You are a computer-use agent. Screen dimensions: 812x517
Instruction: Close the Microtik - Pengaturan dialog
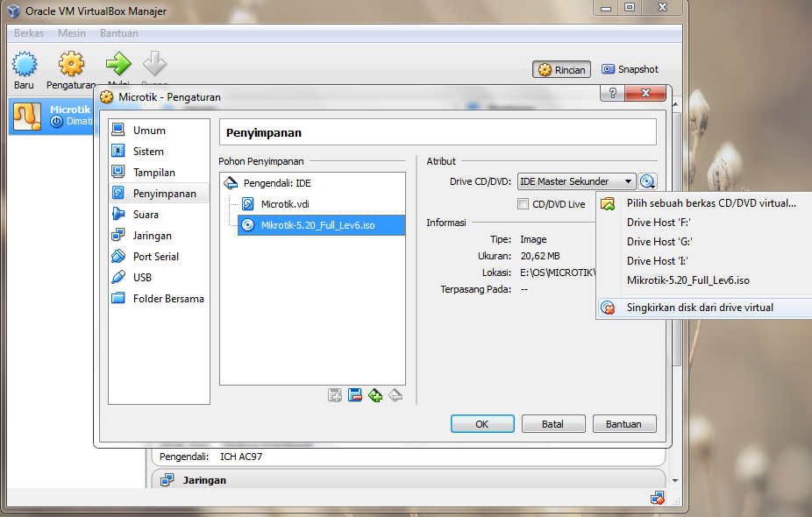click(645, 93)
